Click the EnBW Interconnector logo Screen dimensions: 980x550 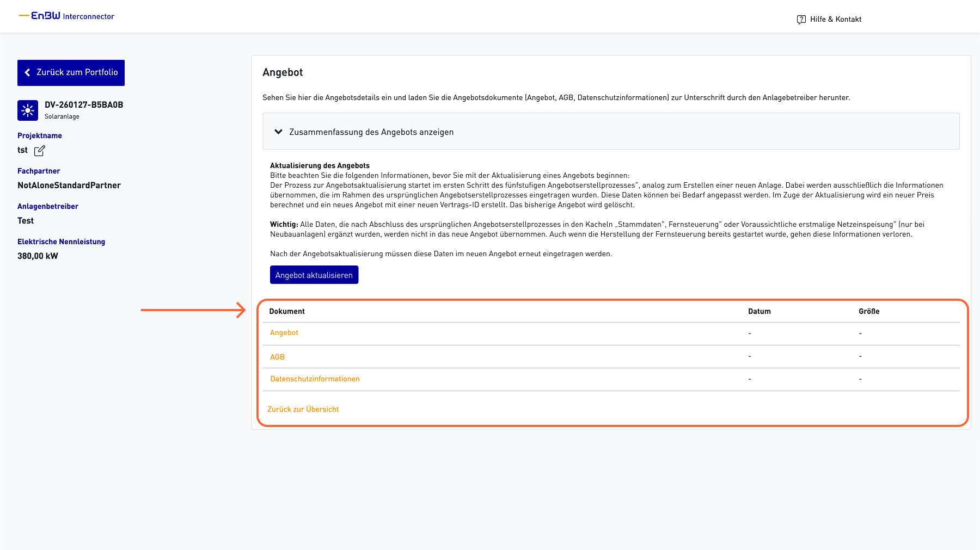pos(67,16)
